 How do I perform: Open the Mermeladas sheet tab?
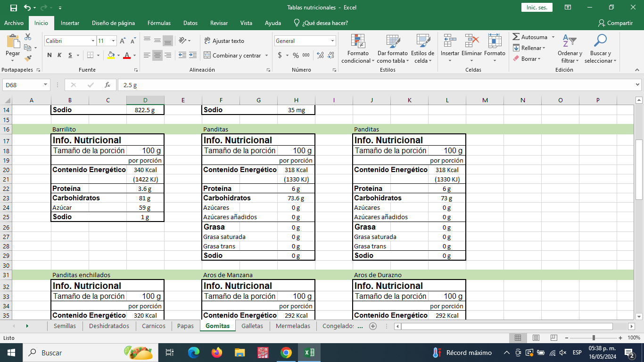point(293,326)
